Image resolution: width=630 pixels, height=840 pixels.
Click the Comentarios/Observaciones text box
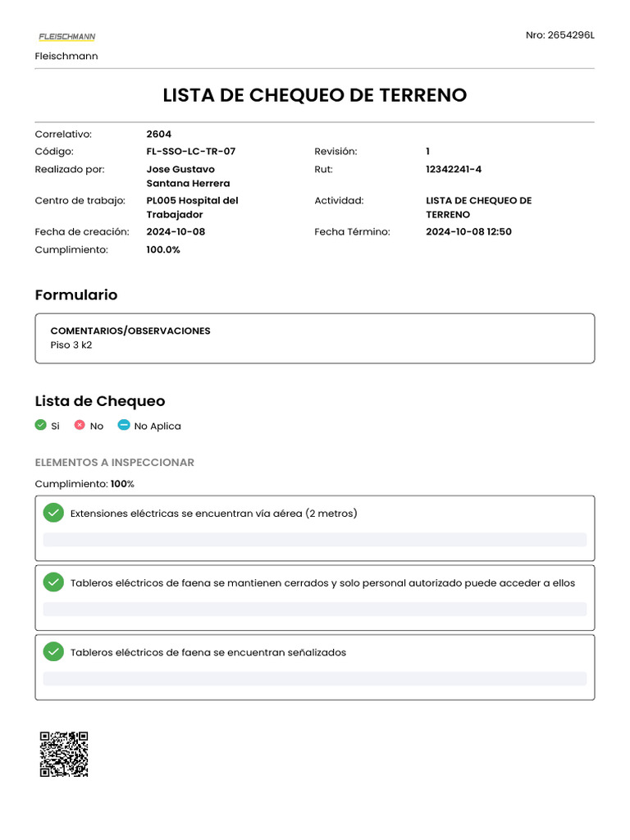click(315, 338)
